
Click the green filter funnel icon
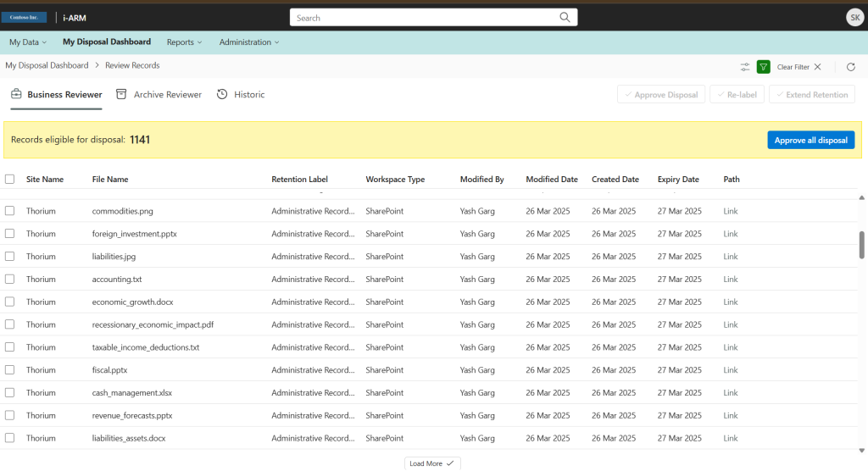764,67
